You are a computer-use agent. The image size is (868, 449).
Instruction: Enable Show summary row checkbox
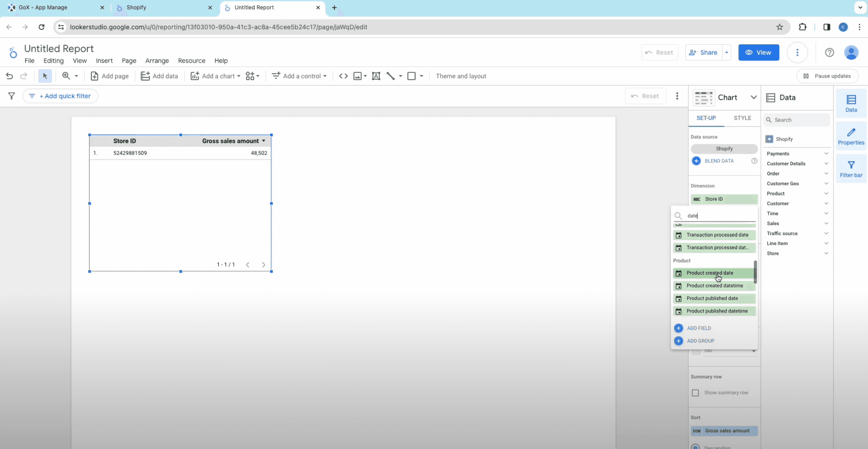click(695, 393)
